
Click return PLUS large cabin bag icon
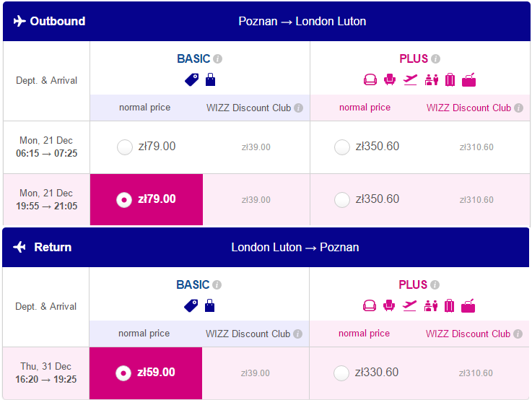coord(468,305)
